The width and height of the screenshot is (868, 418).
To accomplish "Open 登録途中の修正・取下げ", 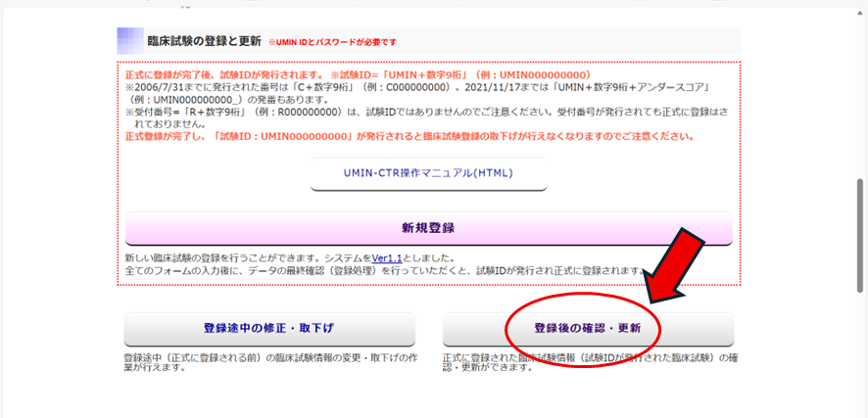I will click(x=268, y=328).
